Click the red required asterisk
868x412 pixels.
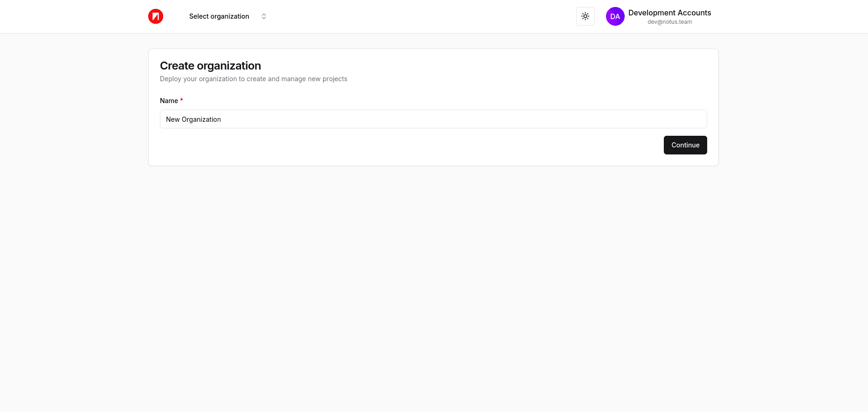[x=181, y=100]
